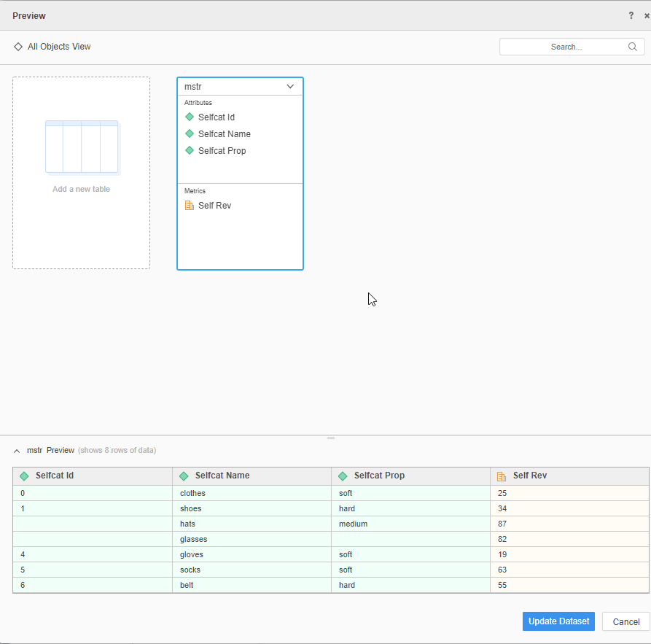Screen dimensions: 651x644
Task: Click the Self Rev value 25
Action: point(569,493)
